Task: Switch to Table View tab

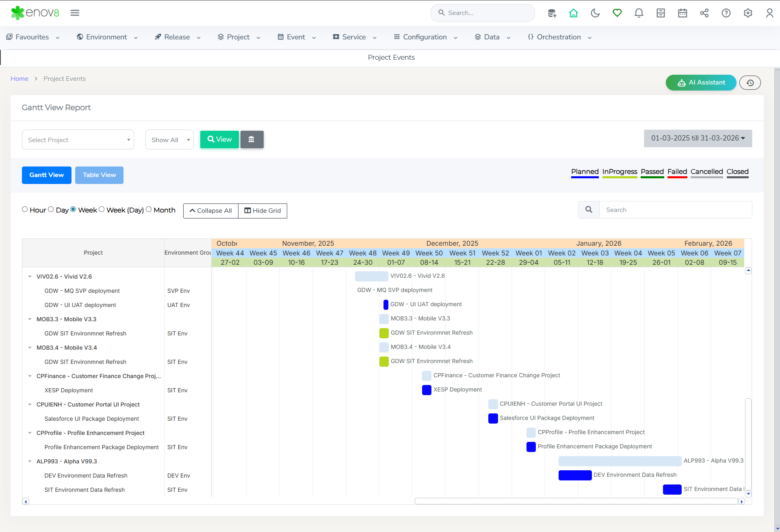Action: [x=99, y=175]
